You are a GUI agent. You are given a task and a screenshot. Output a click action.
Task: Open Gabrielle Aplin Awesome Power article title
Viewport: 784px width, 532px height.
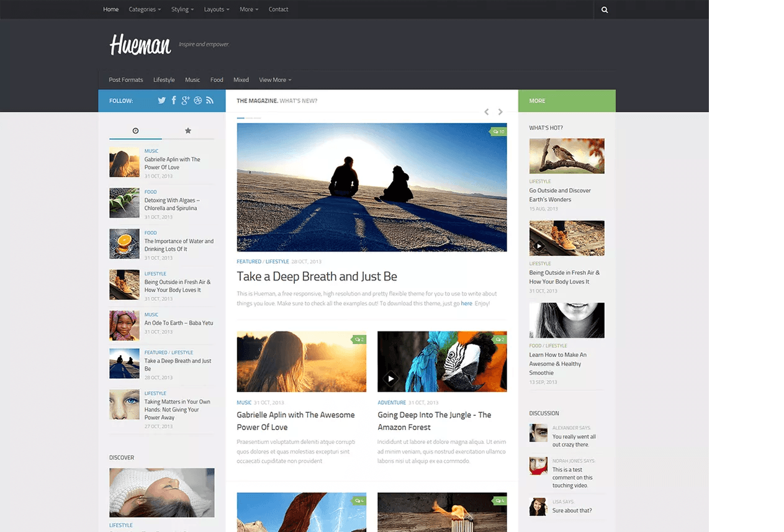click(x=295, y=421)
